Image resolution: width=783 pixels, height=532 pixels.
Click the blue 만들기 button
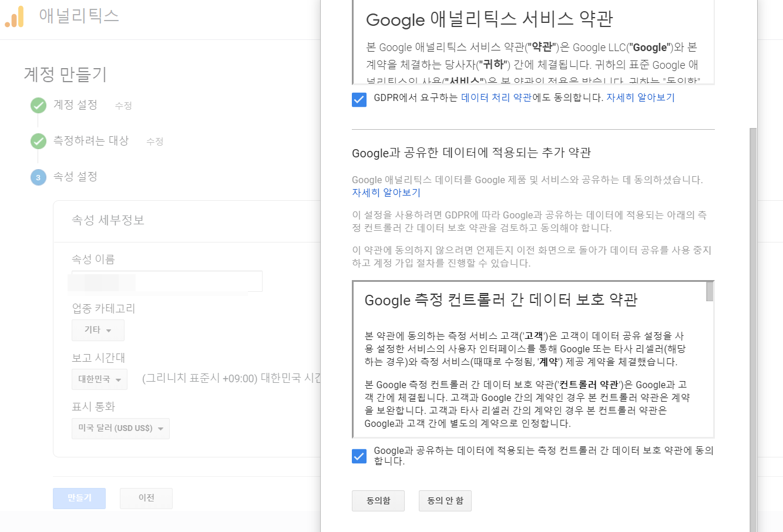(x=79, y=498)
